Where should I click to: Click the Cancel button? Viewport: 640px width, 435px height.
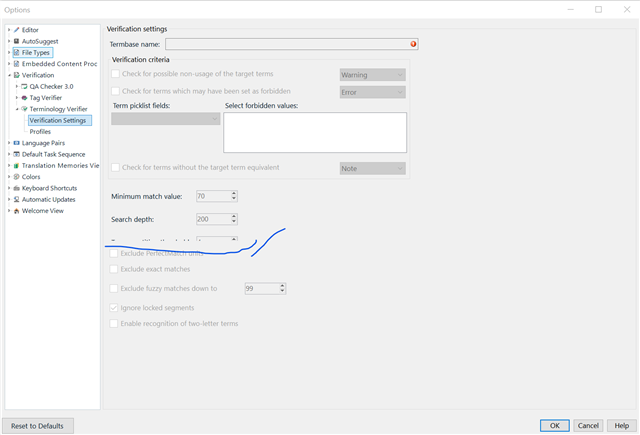[588, 426]
